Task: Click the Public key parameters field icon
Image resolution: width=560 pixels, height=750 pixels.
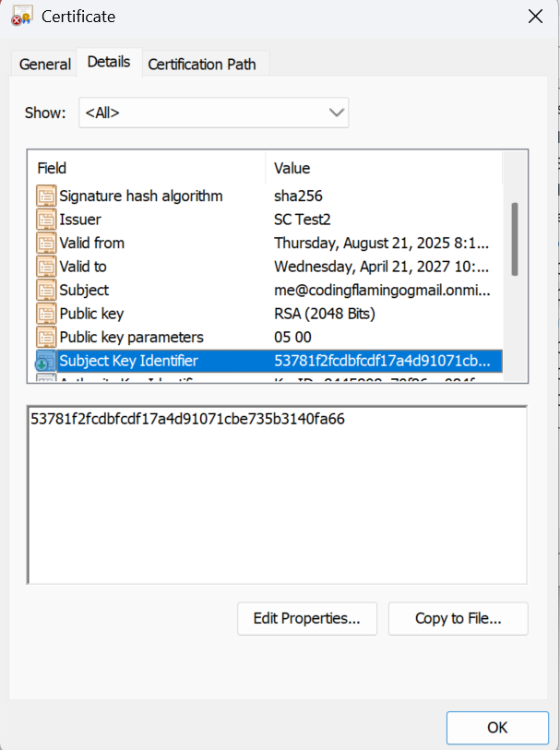Action: click(45, 337)
